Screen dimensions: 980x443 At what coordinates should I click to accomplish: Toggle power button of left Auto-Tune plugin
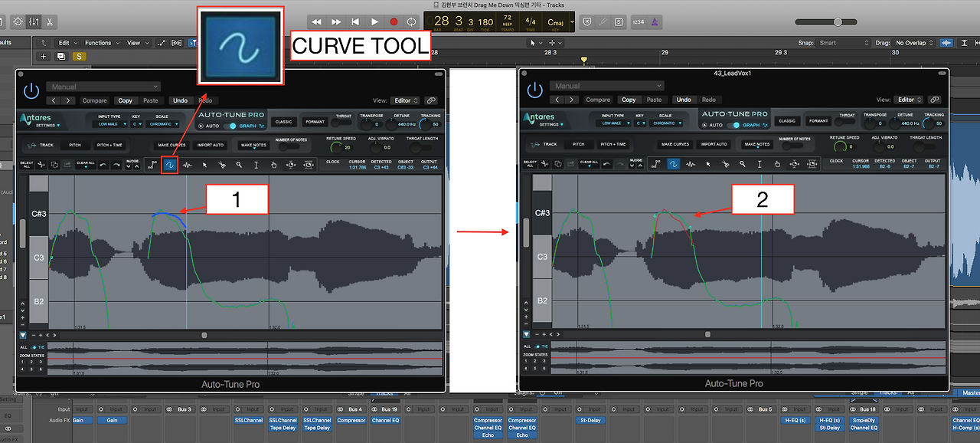click(x=31, y=91)
